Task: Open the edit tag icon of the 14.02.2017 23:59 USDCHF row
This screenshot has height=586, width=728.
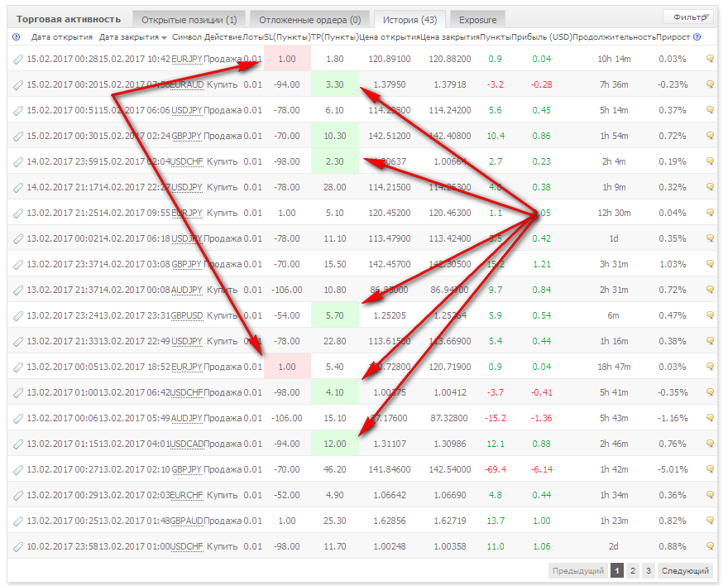Action: 18,161
